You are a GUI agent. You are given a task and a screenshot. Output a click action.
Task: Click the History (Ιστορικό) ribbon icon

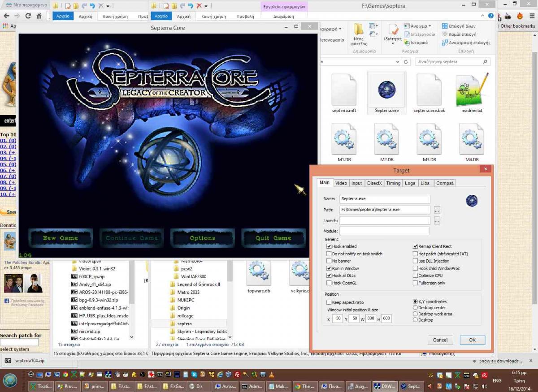[407, 43]
